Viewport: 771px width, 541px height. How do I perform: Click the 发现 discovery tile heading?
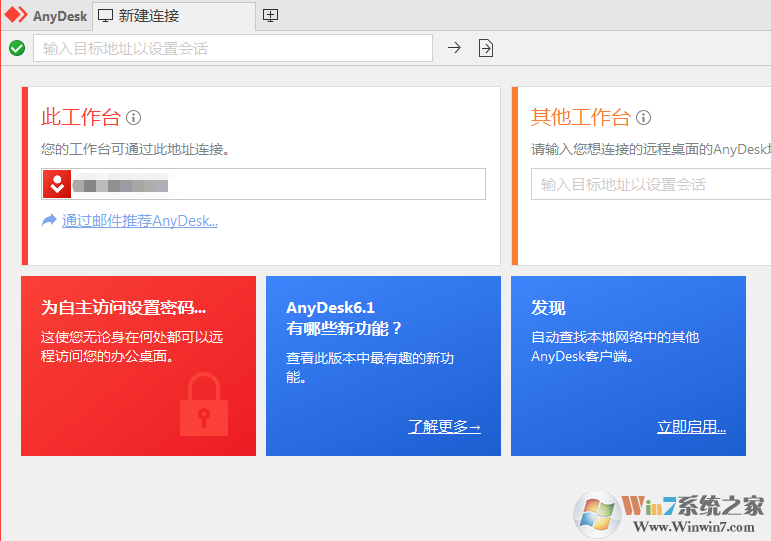548,308
